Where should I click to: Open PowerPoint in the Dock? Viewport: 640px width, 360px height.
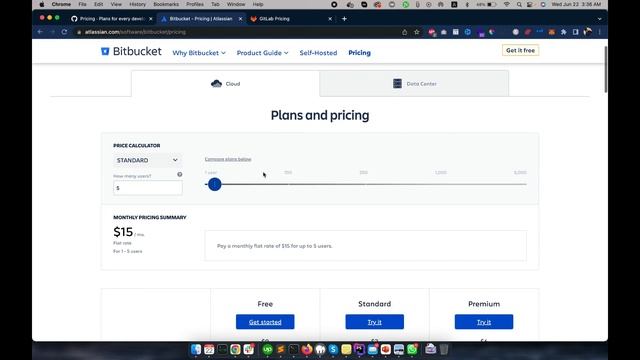tap(386, 349)
